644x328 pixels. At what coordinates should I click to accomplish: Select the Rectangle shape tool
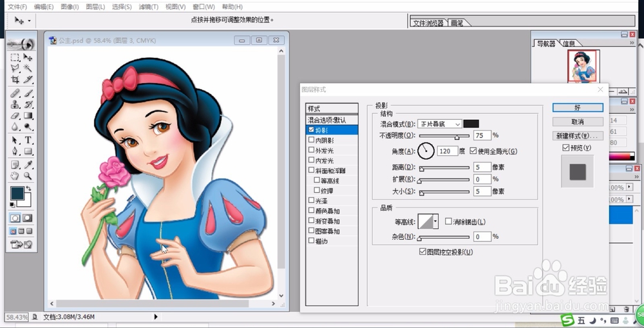click(x=28, y=151)
